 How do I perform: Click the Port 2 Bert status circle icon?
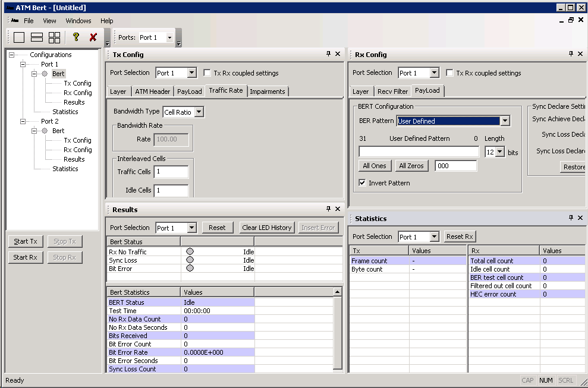[45, 131]
